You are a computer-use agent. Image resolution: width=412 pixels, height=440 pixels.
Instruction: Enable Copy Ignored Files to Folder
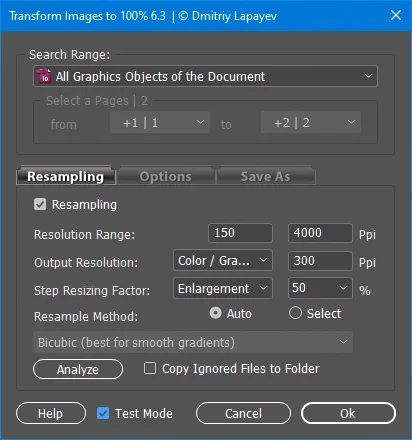coord(150,368)
